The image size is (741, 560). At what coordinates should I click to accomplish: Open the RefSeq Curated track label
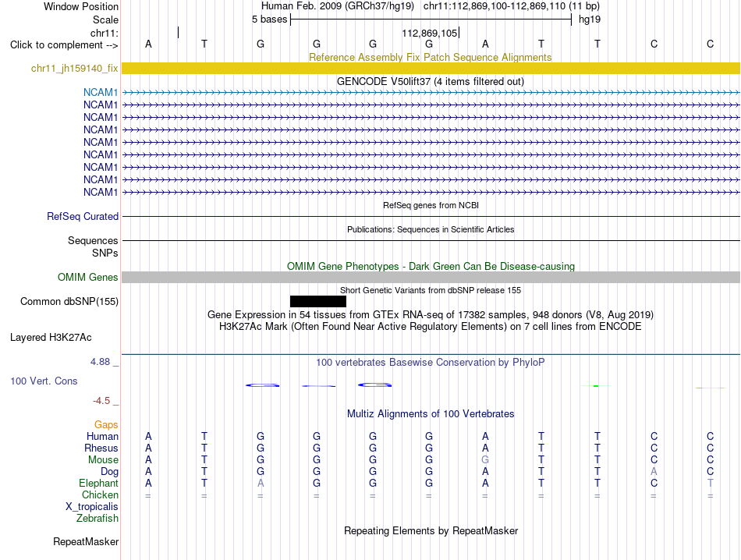tap(82, 217)
